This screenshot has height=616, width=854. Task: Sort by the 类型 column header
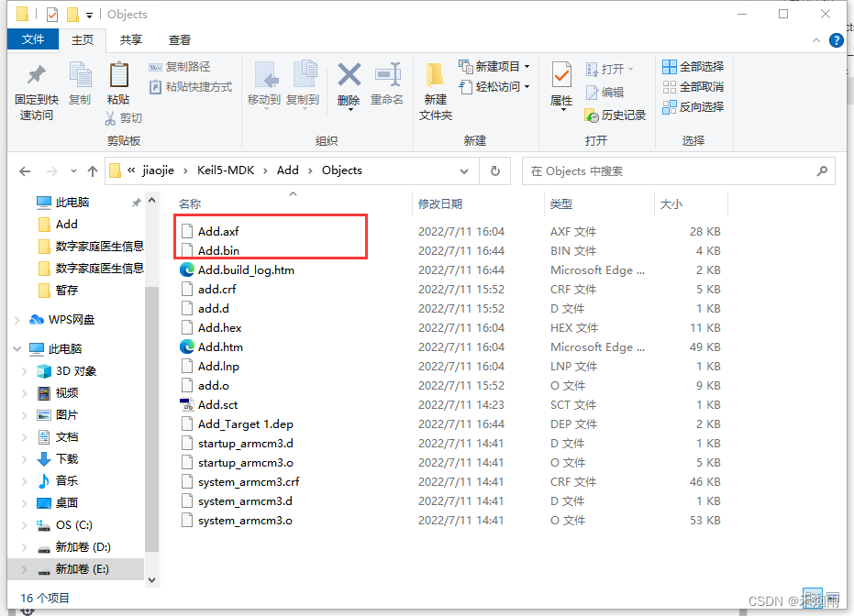(x=561, y=204)
